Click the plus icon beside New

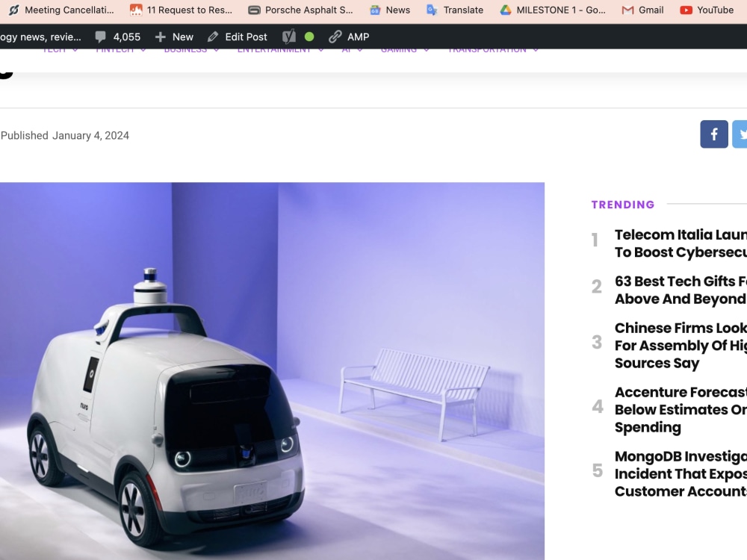(161, 37)
